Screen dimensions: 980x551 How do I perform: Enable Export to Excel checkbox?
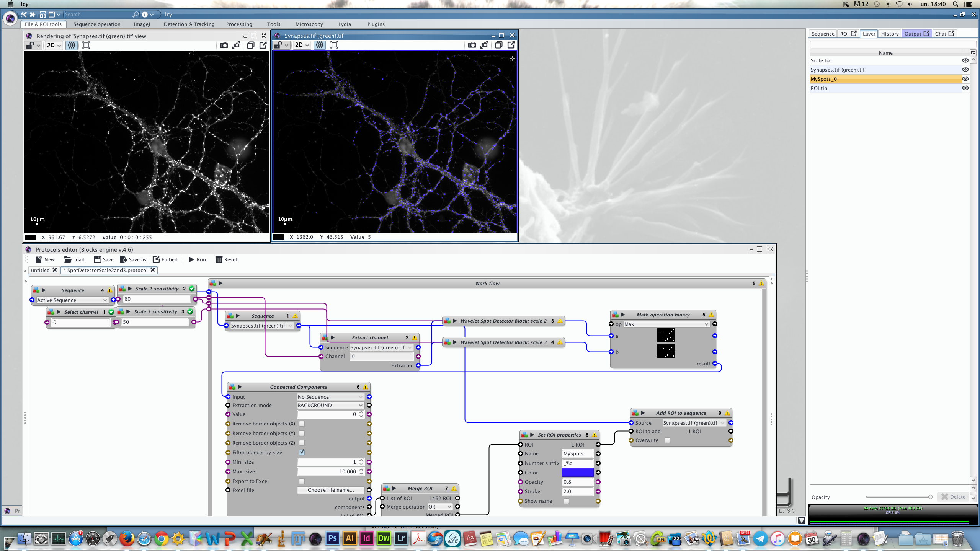point(302,481)
